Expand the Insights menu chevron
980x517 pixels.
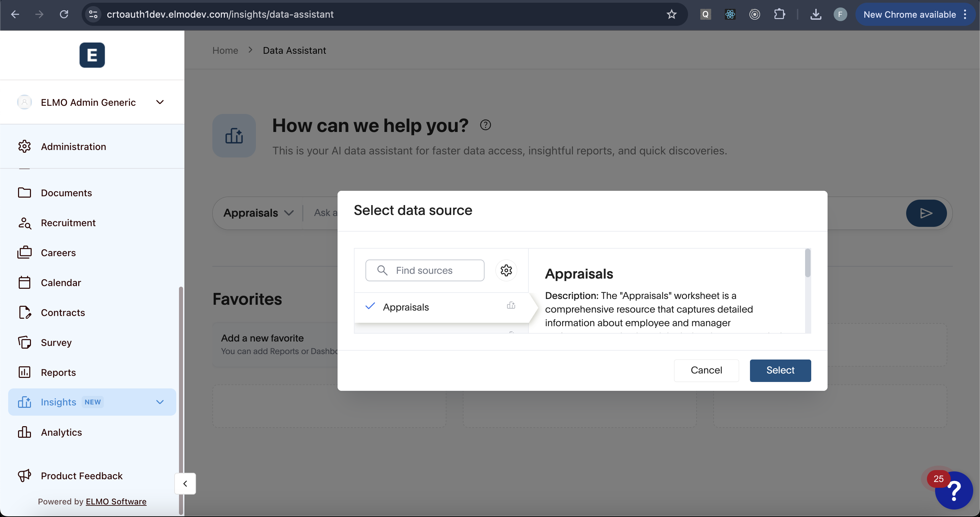pos(160,402)
